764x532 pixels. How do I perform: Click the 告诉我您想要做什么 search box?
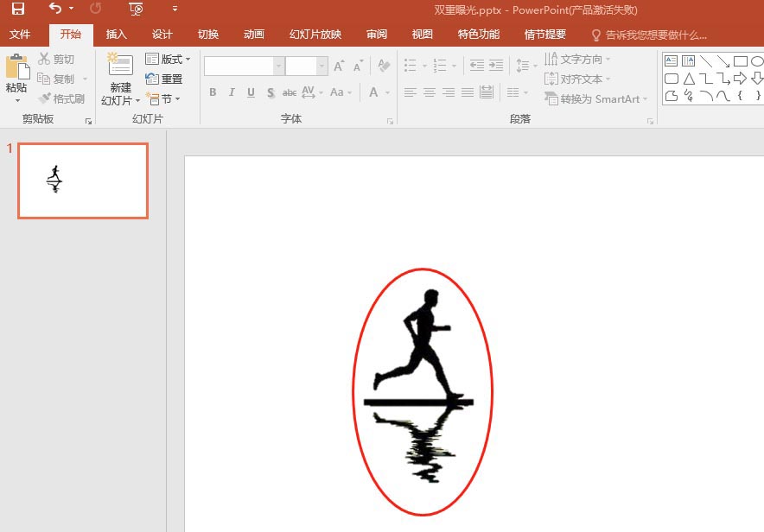pos(650,35)
